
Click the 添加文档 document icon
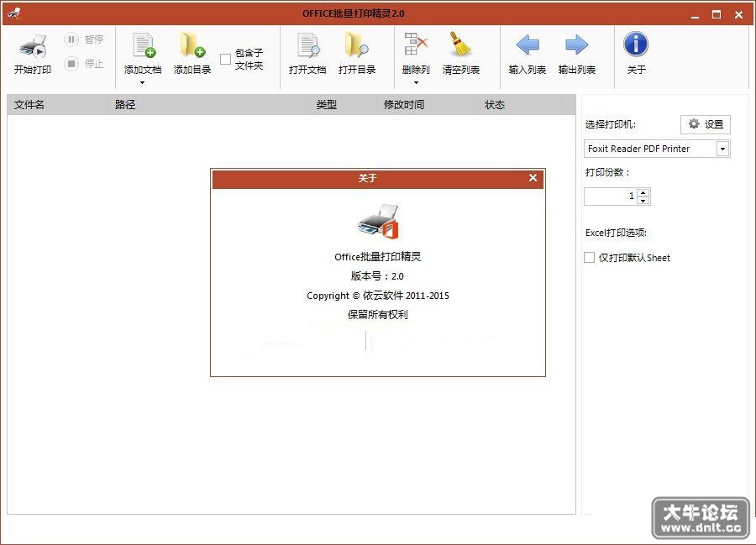click(143, 45)
